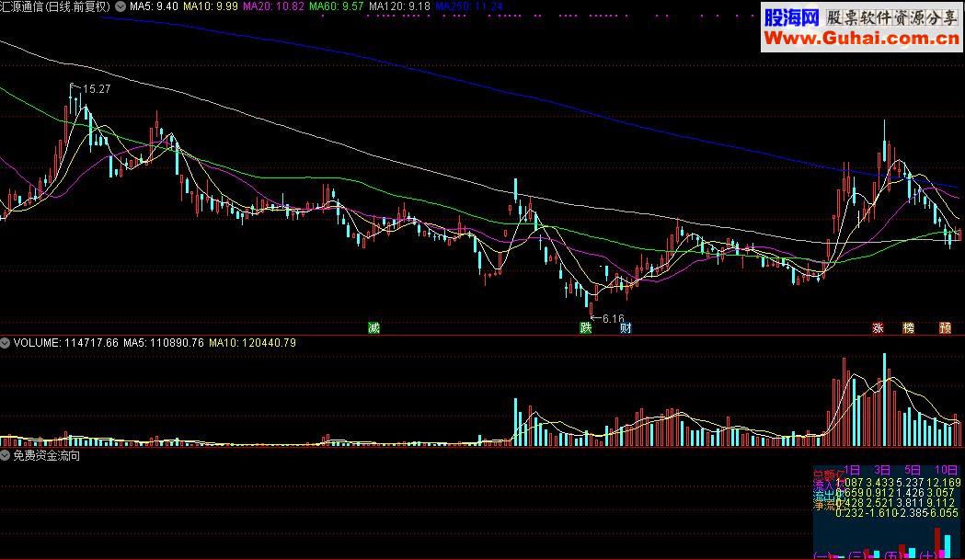This screenshot has width=965, height=560.
Task: Click the 6.16 low price label
Action: click(x=613, y=319)
